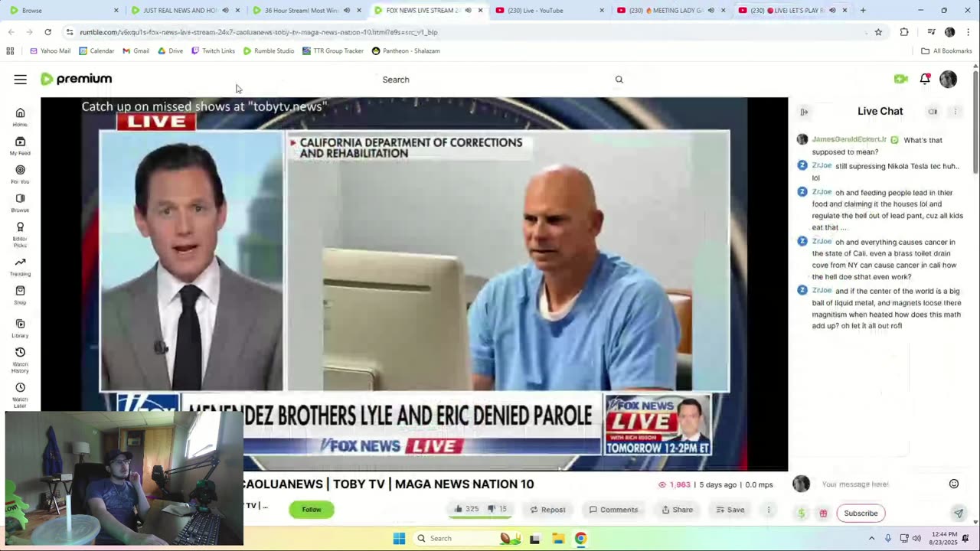Subscribe to the channel
This screenshot has width=980, height=551.
(861, 514)
